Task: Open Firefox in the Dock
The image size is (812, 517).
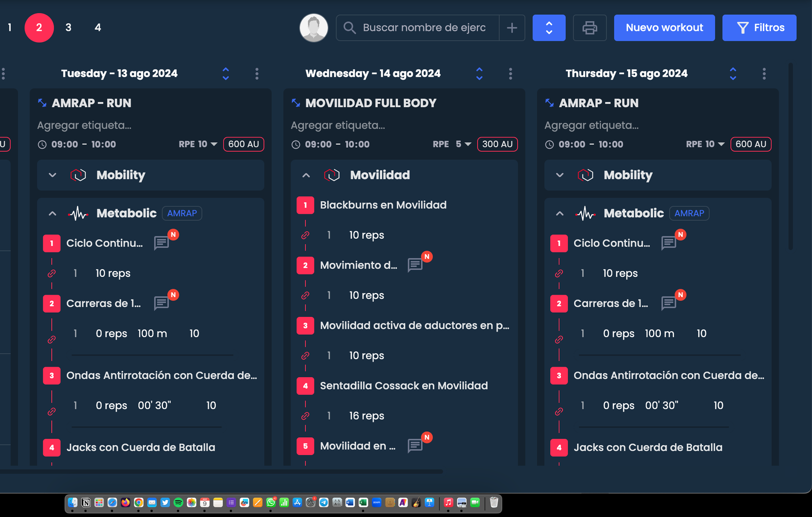Action: 125,503
